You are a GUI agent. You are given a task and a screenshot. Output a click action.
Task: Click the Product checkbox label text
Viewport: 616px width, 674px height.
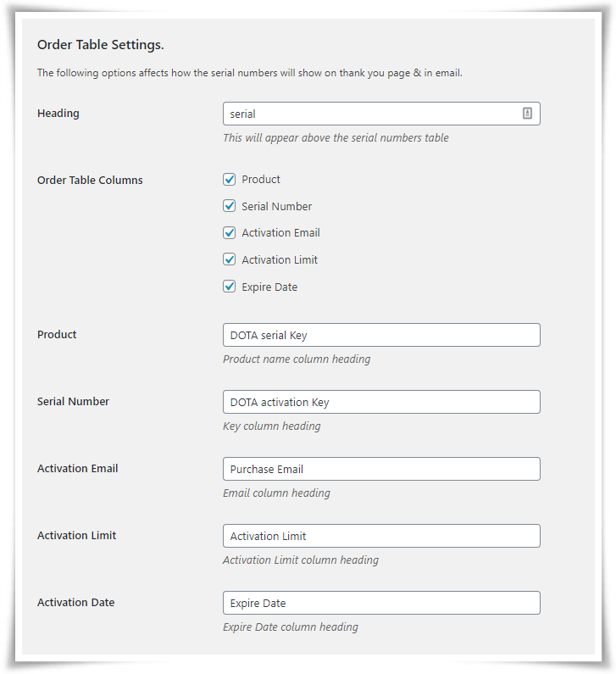[261, 179]
